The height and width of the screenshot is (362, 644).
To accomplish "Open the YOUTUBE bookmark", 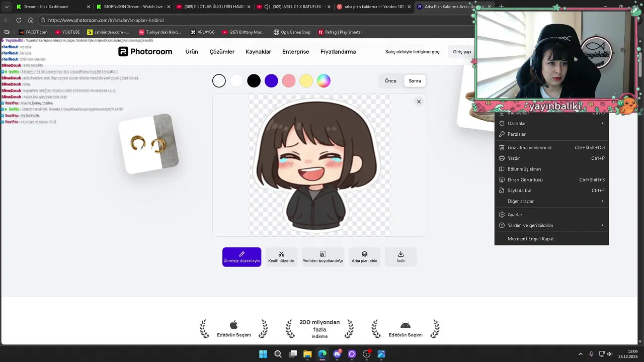I will click(67, 32).
